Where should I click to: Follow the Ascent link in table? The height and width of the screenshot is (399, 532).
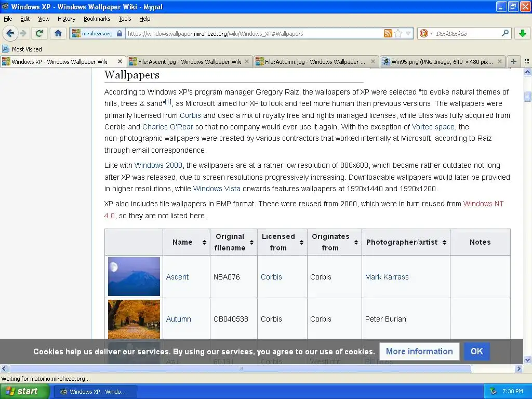tap(177, 277)
